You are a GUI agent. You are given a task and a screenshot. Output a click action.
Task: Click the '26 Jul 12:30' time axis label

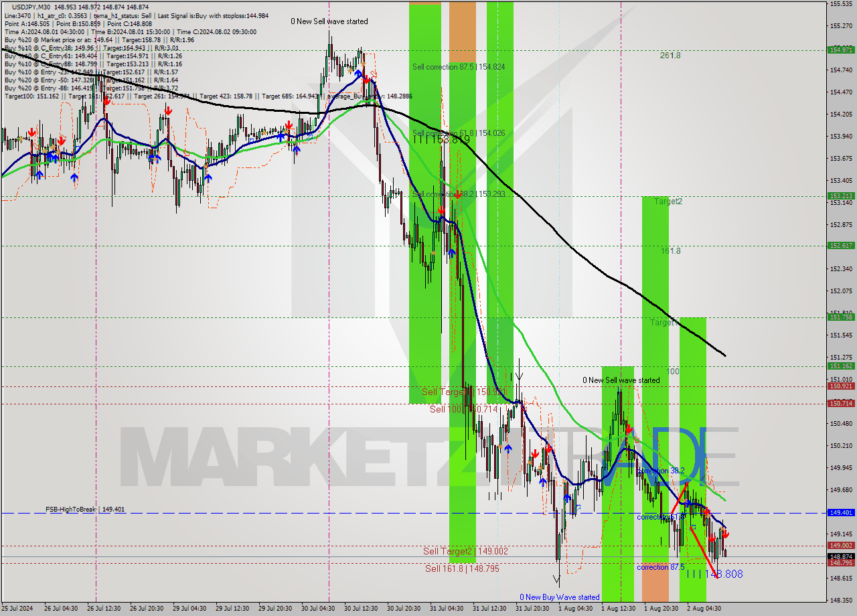click(x=102, y=609)
